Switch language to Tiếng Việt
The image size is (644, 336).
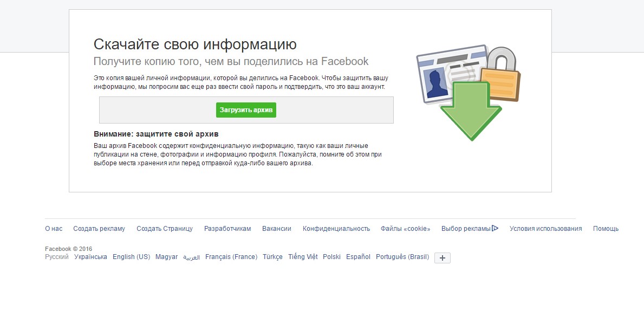tap(303, 257)
